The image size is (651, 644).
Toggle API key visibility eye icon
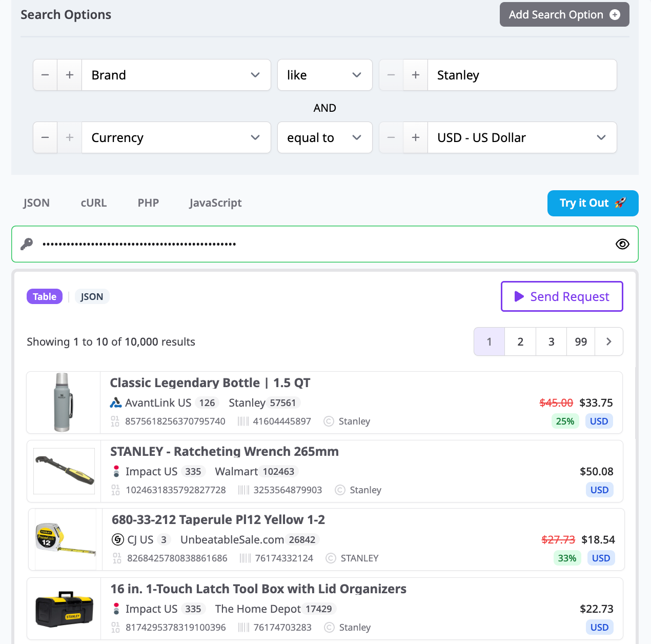coord(622,244)
